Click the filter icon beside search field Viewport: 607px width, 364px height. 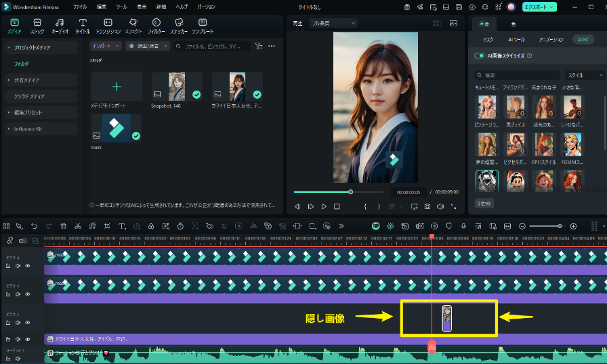click(x=259, y=46)
